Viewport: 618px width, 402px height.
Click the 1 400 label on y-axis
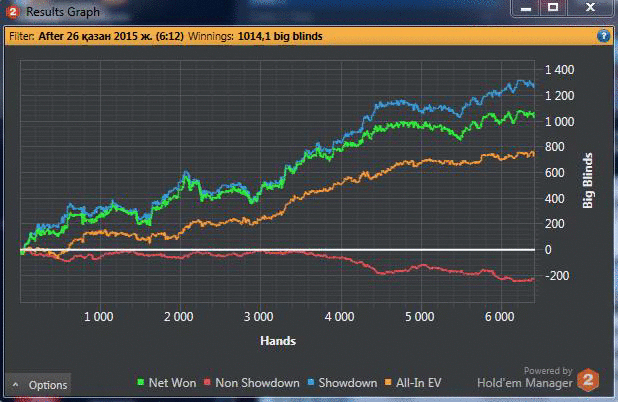pos(559,70)
